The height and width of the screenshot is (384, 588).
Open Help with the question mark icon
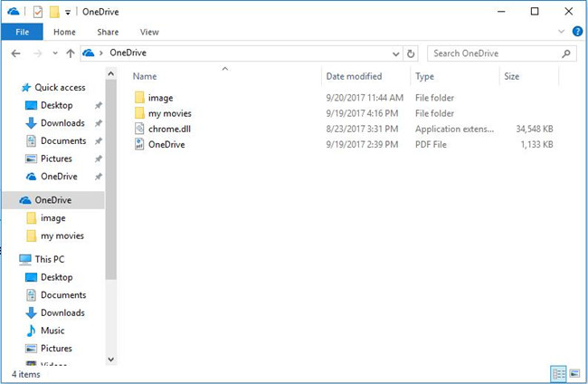click(x=577, y=32)
